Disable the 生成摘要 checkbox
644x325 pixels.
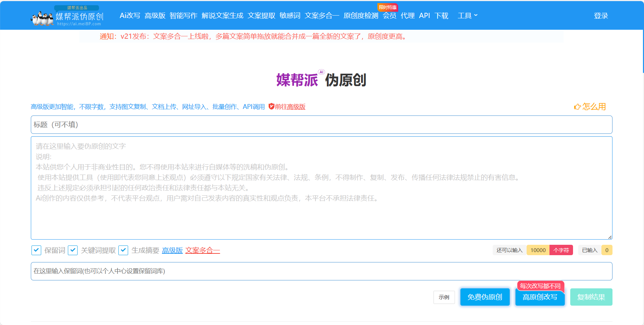point(123,250)
